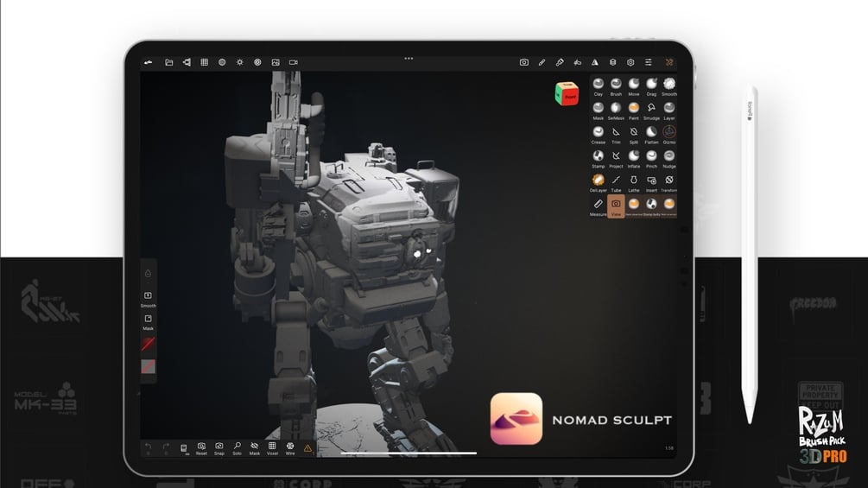Open the Settings gear menu
The width and height of the screenshot is (868, 488).
630,62
